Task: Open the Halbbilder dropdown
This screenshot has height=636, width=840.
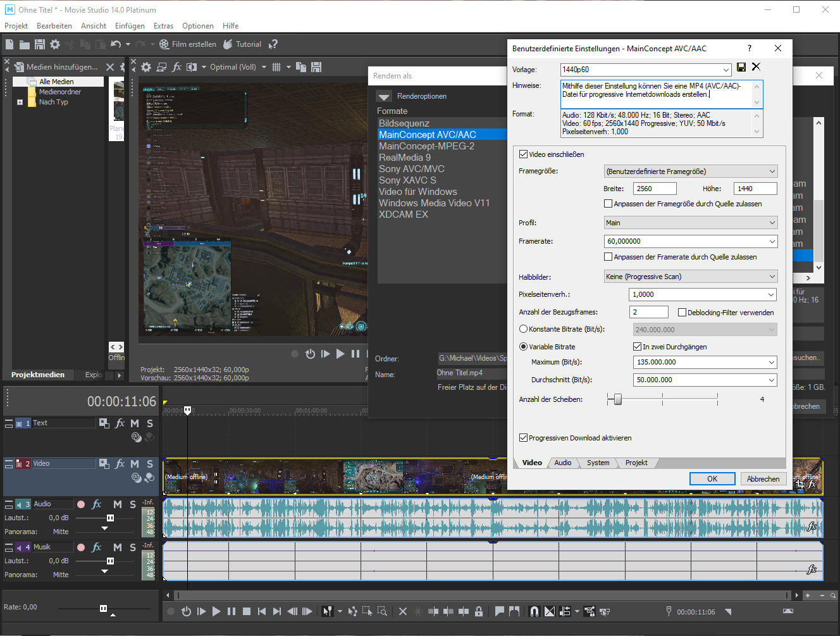Action: pos(772,277)
